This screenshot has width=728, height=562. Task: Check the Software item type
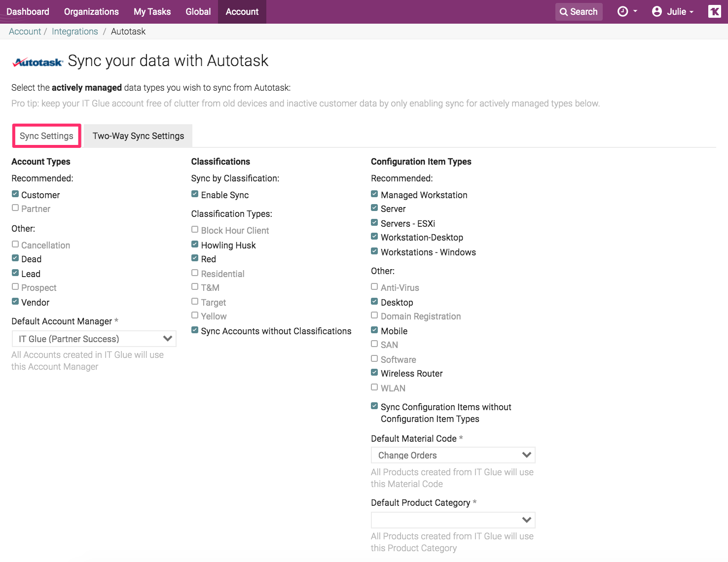coord(374,359)
